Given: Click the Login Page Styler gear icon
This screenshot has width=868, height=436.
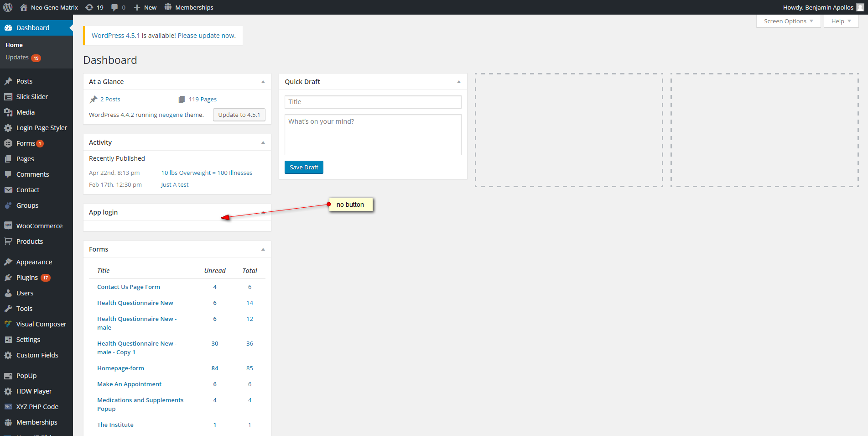Looking at the screenshot, I should (x=8, y=128).
